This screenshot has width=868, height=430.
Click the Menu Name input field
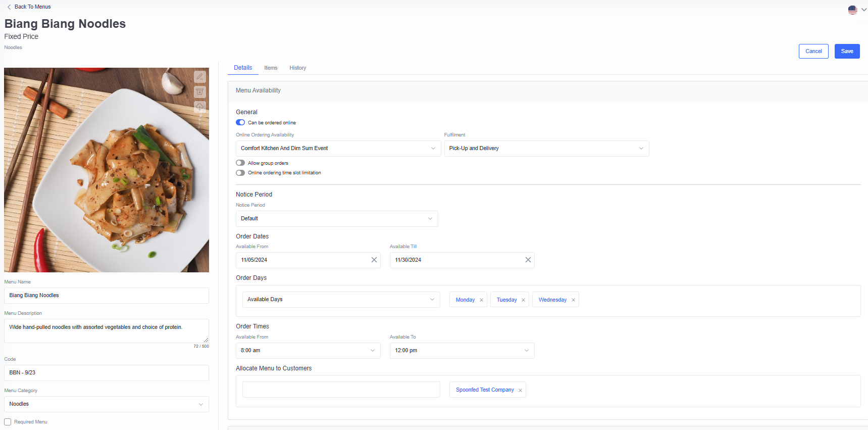pos(107,296)
